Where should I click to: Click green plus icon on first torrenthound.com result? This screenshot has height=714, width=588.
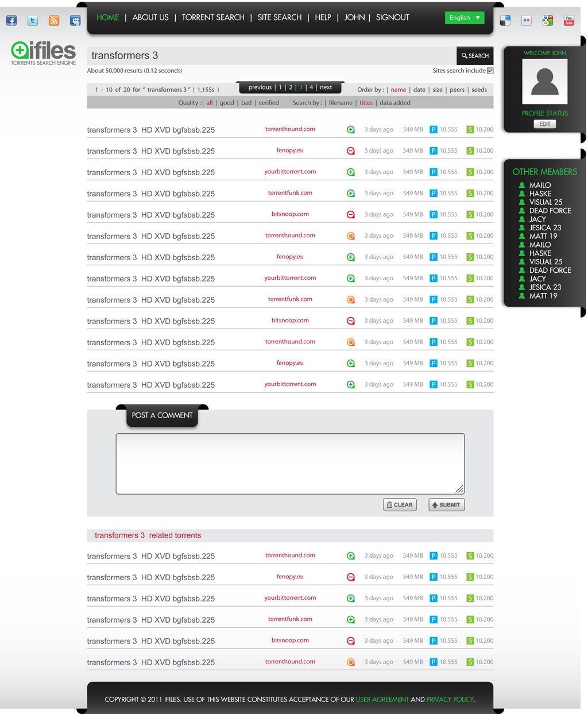click(x=351, y=130)
